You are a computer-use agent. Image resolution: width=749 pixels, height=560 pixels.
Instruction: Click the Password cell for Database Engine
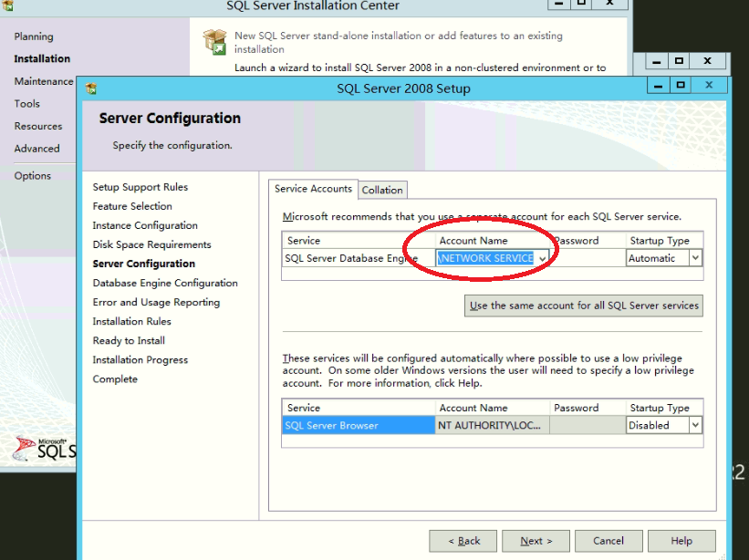tap(588, 258)
